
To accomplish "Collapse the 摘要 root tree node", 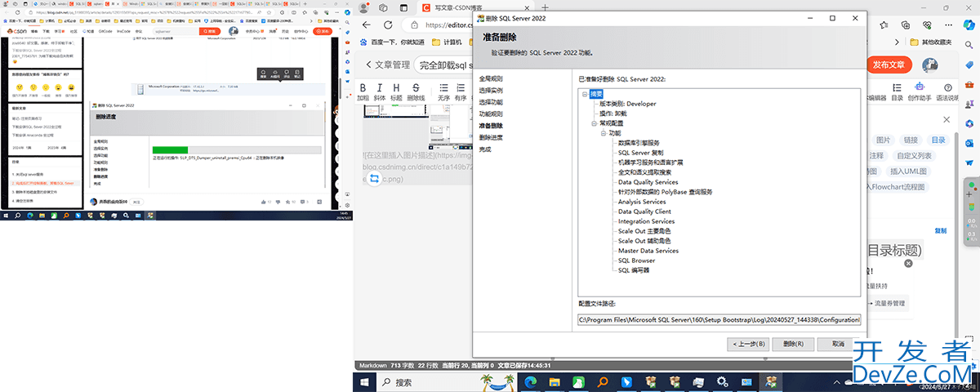I will 585,93.
